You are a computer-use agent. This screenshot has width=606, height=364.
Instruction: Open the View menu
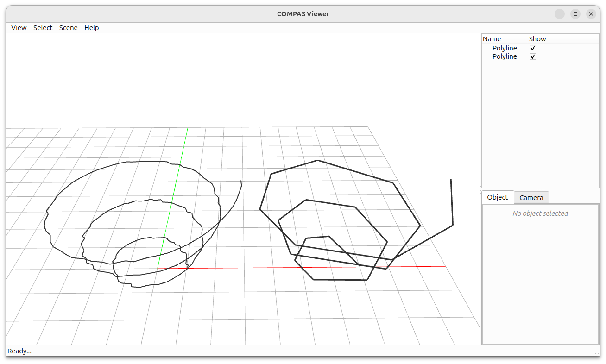pyautogui.click(x=19, y=27)
